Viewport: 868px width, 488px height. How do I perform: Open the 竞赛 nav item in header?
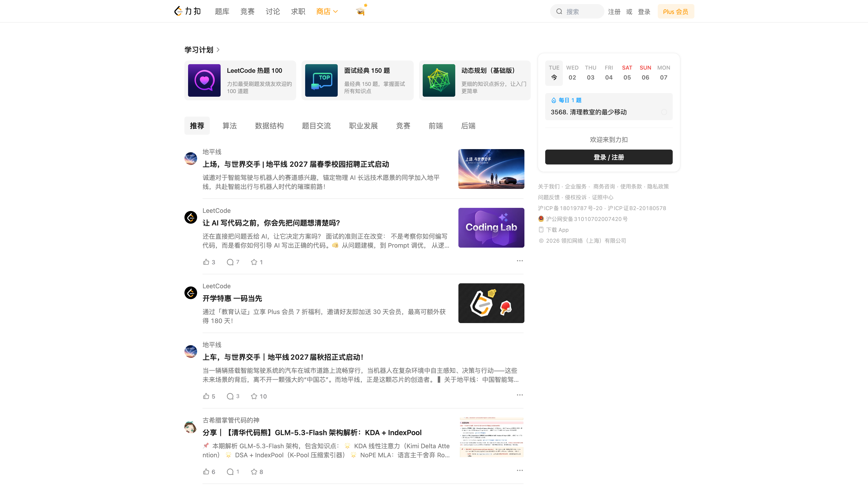(x=247, y=12)
